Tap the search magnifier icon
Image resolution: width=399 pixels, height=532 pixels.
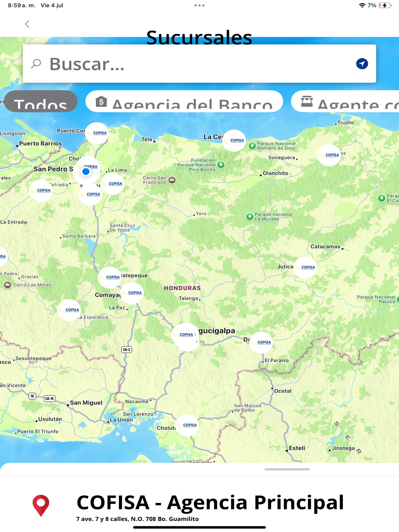[x=36, y=64]
